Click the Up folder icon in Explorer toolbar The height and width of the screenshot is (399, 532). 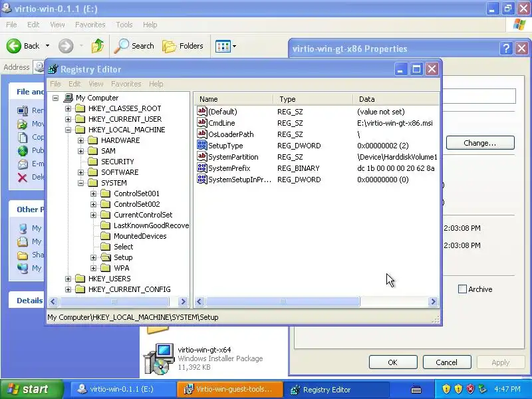[x=98, y=46]
